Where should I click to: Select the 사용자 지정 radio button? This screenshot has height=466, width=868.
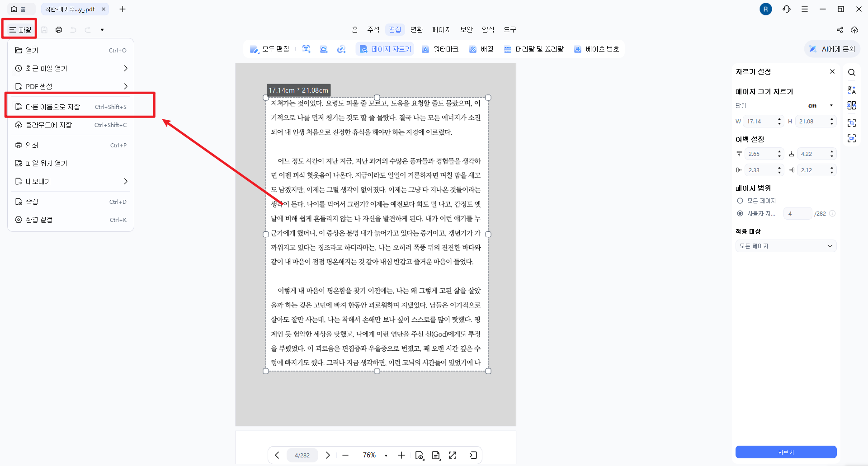tap(740, 213)
